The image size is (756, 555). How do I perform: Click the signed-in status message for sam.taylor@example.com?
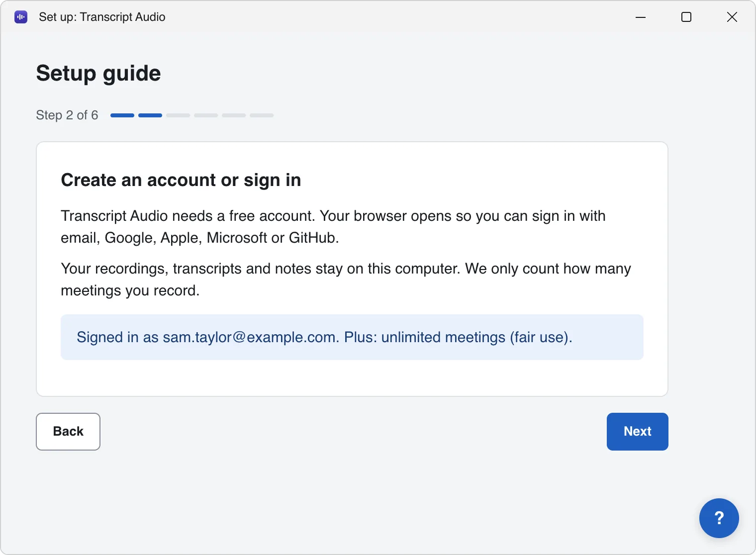coord(352,337)
